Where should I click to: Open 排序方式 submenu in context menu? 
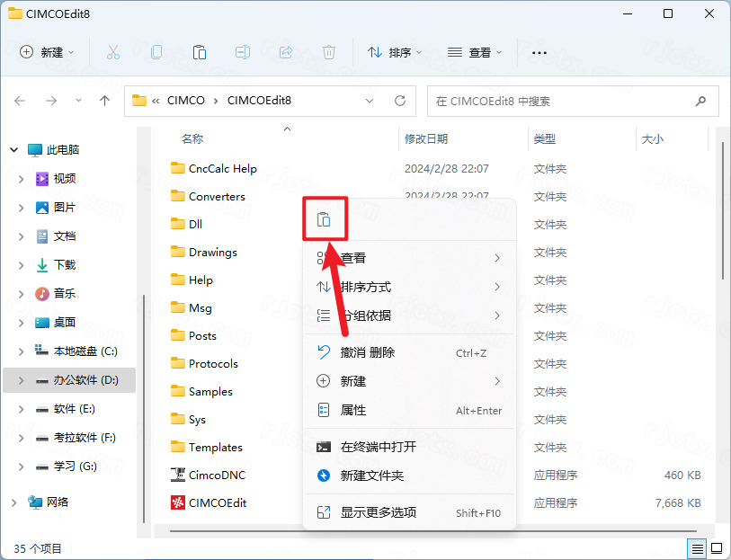point(410,287)
